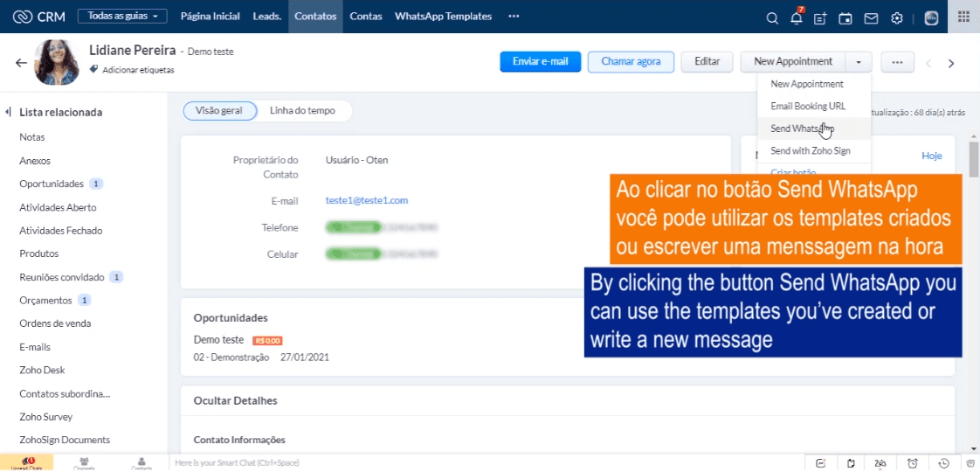Open the mail envelope icon
980x472 pixels.
pyautogui.click(x=871, y=17)
